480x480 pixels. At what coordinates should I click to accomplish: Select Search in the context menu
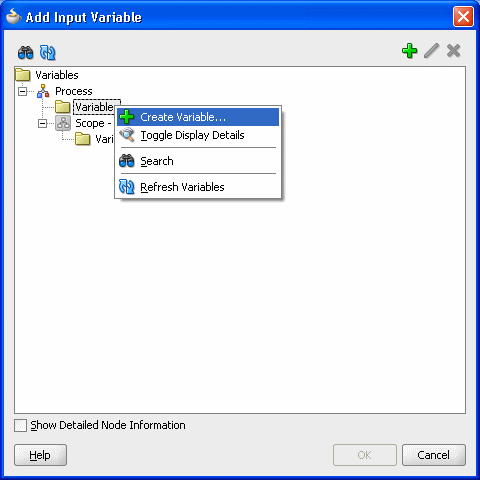(198, 161)
